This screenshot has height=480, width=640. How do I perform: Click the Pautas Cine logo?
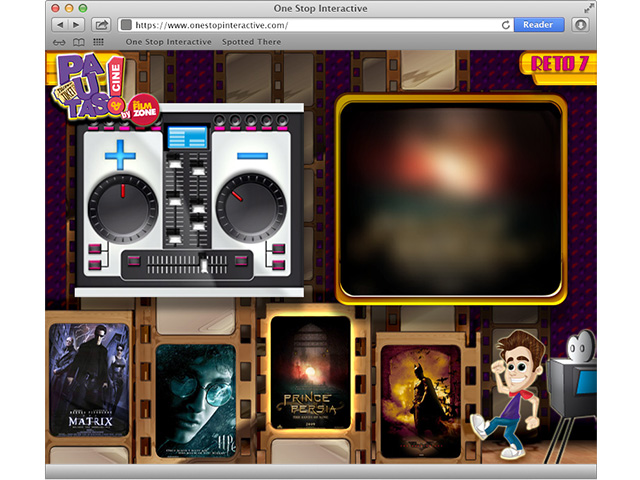click(x=88, y=87)
